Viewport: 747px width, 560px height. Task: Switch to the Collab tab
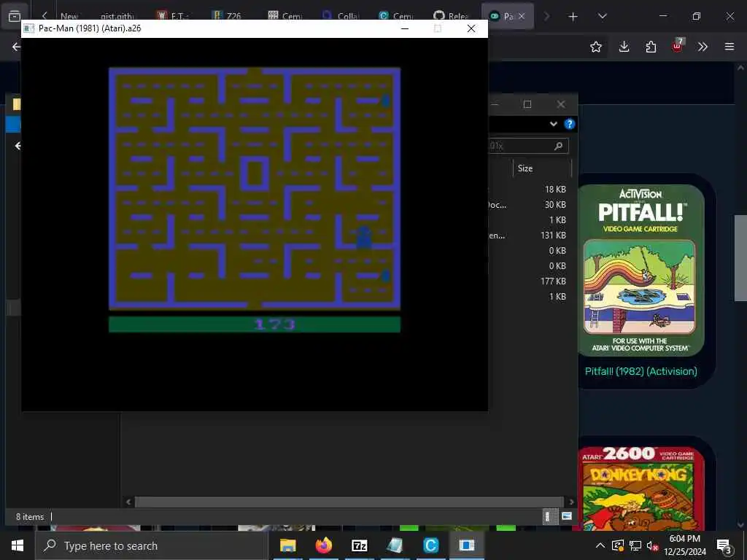341,16
